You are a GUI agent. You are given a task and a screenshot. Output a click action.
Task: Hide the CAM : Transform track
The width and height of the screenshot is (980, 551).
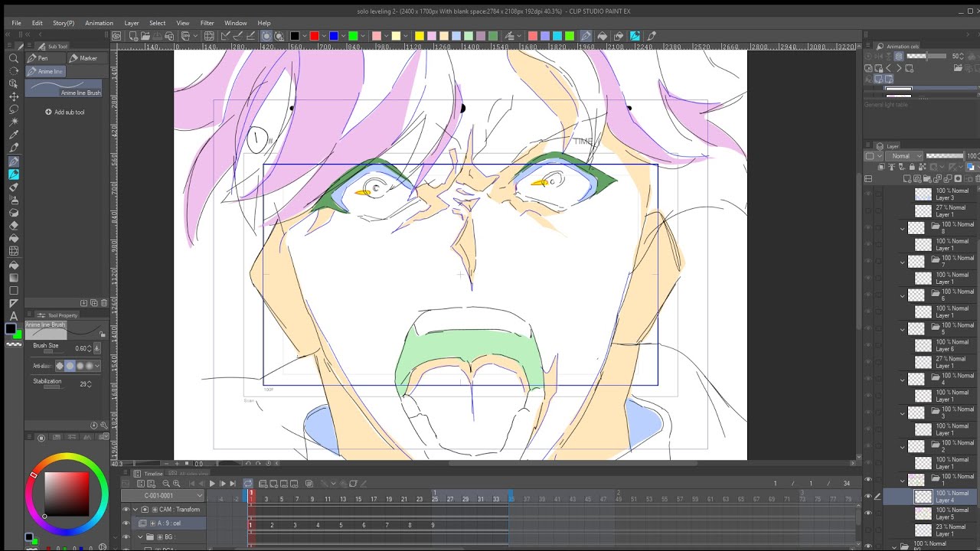click(x=126, y=510)
